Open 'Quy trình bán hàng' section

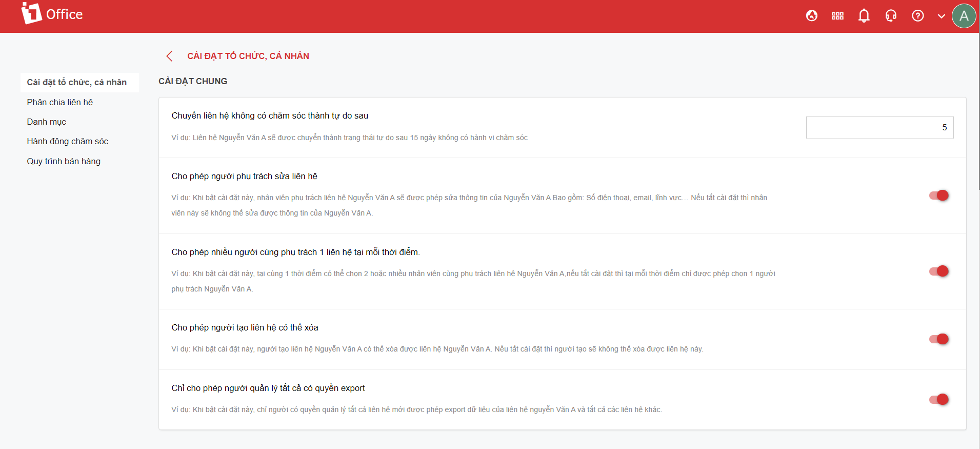click(x=64, y=161)
